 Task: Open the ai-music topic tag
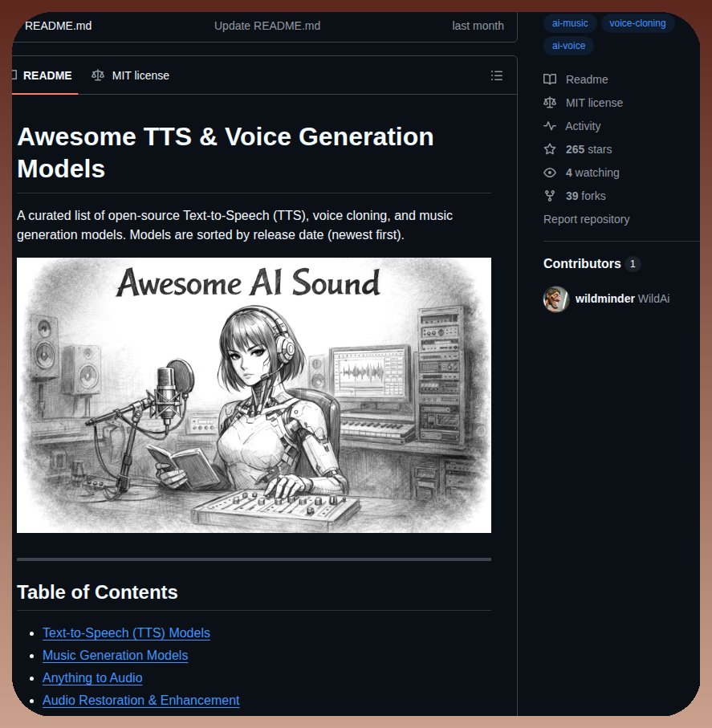tap(570, 23)
